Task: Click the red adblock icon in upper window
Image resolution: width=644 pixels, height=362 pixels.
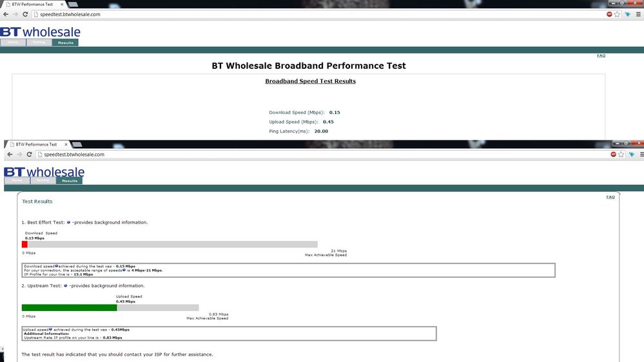Action: point(609,14)
